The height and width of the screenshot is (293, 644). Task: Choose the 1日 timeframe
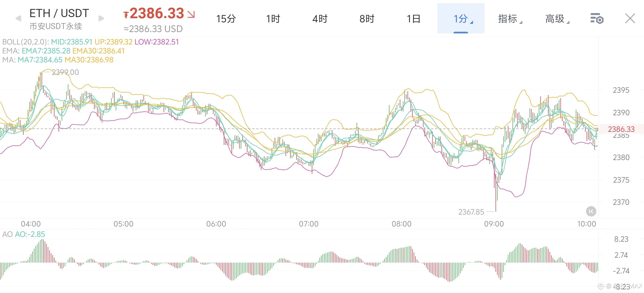[413, 19]
